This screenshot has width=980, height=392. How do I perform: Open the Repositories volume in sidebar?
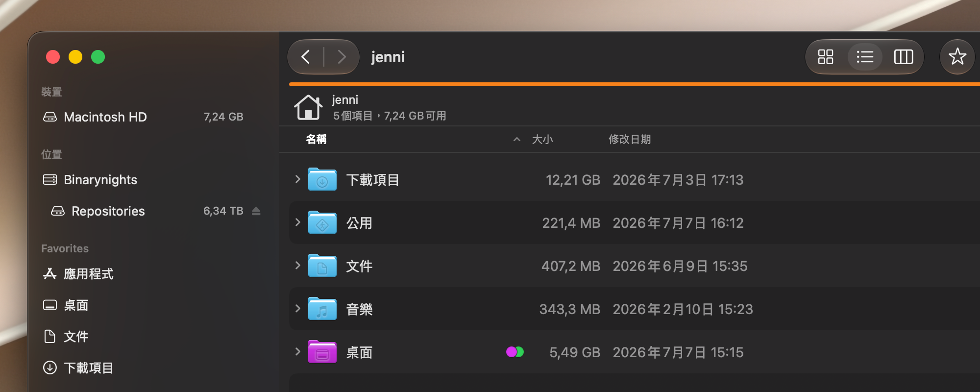[x=108, y=211]
